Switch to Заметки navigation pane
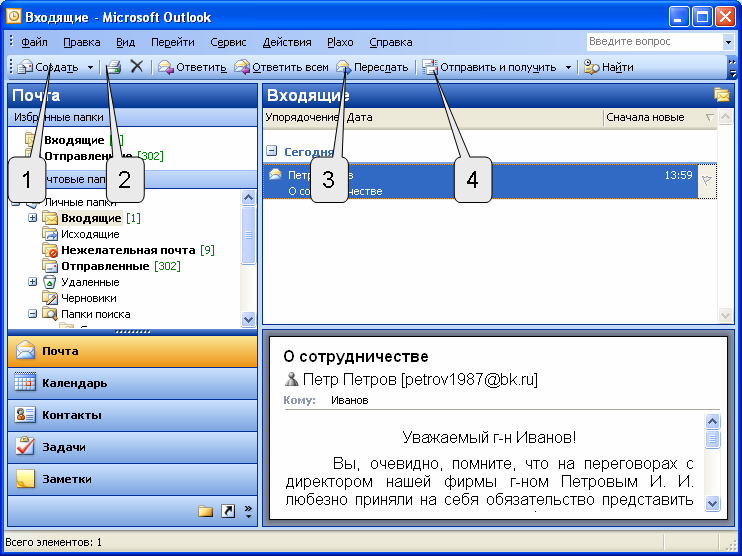This screenshot has height=556, width=742. tap(132, 479)
